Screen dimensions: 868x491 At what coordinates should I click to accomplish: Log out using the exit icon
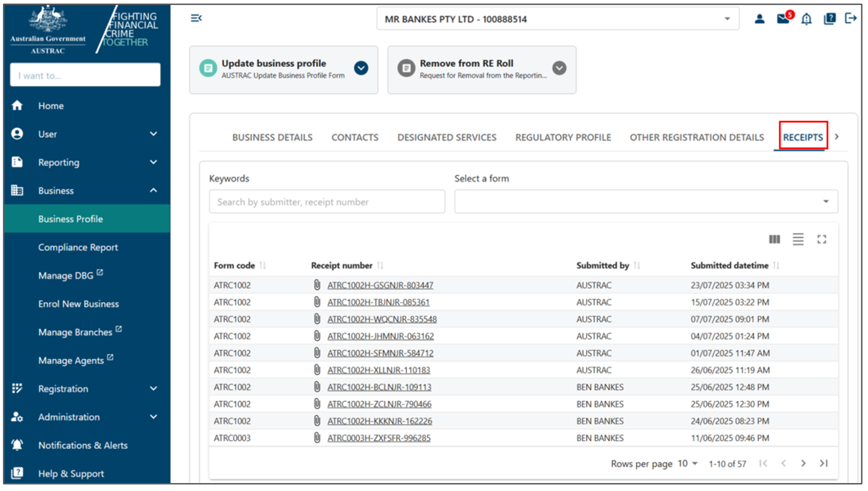(851, 18)
